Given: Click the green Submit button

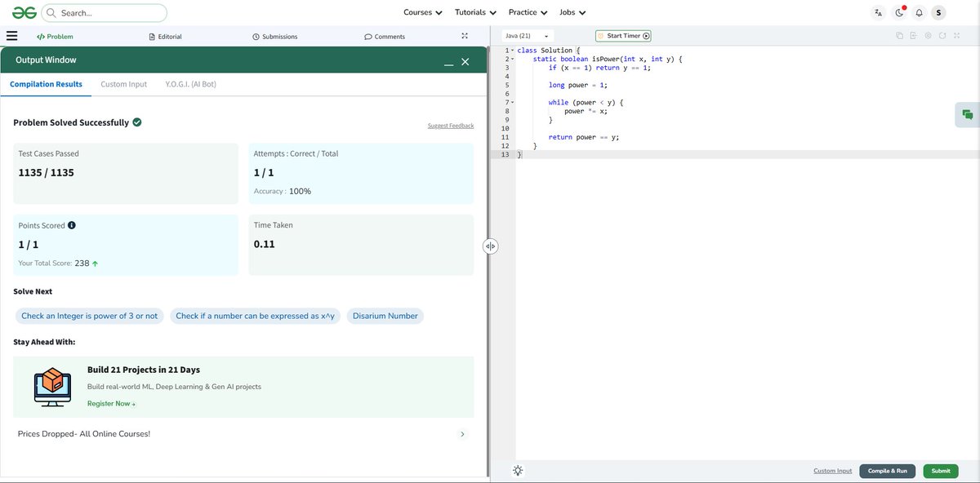Looking at the screenshot, I should click(941, 471).
